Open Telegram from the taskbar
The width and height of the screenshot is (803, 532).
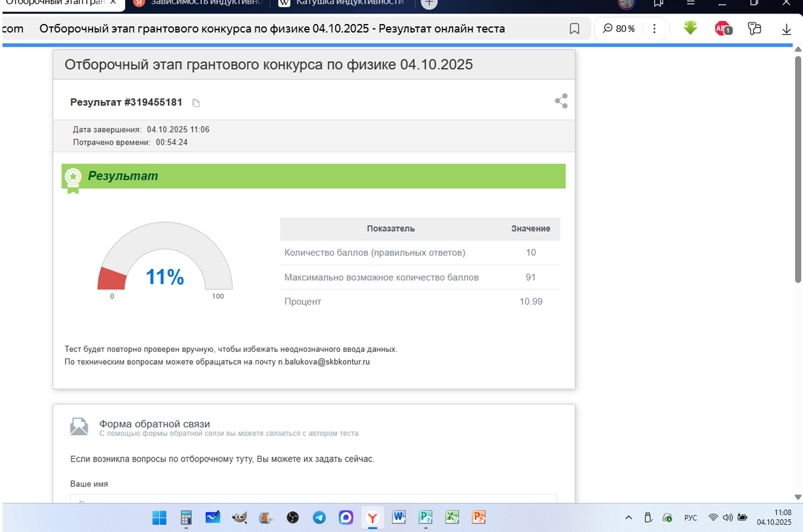pyautogui.click(x=319, y=517)
